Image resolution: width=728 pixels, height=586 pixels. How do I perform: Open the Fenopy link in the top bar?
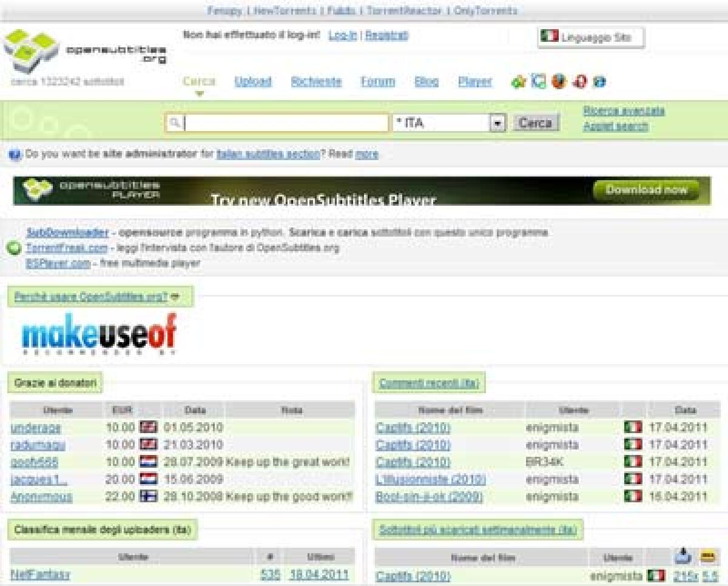pyautogui.click(x=226, y=11)
